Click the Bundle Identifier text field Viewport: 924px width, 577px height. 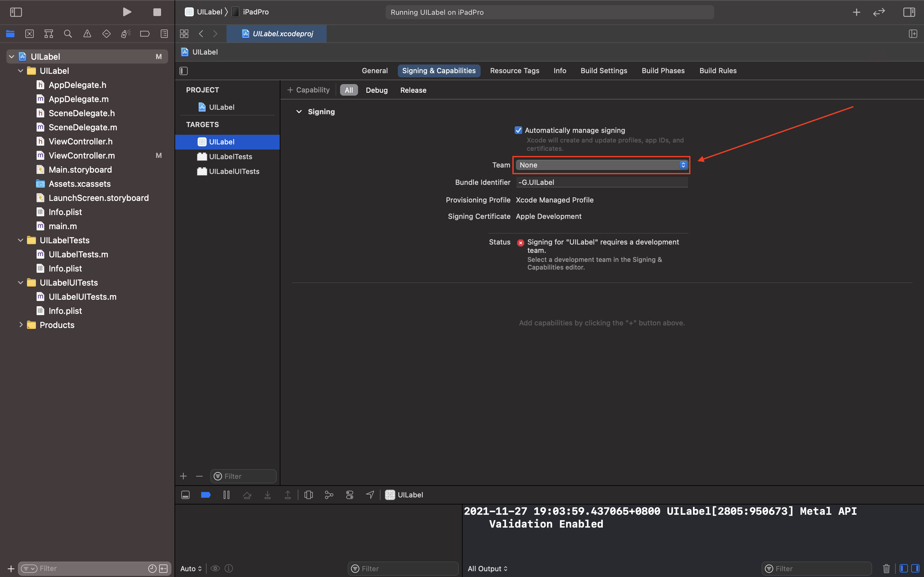pyautogui.click(x=602, y=182)
